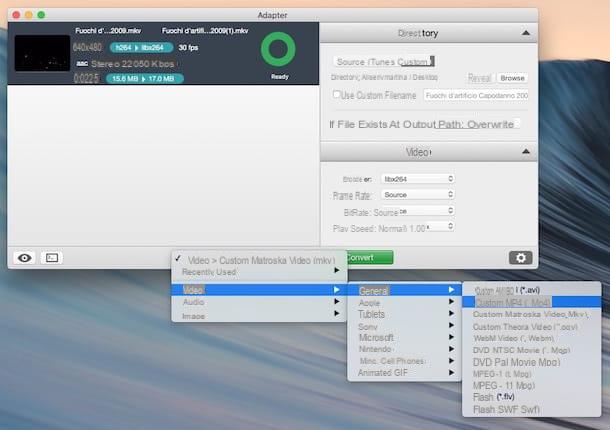Collapse the Video panel triangle

click(x=526, y=151)
